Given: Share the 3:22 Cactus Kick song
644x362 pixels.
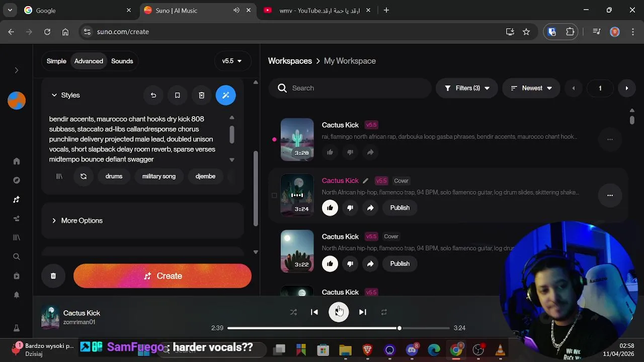Looking at the screenshot, I should (x=370, y=263).
